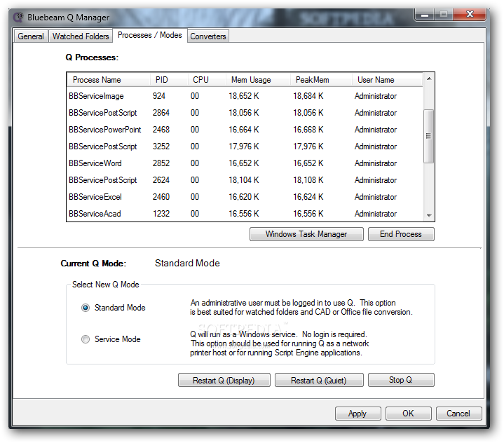Click peak memory 16,668 K
This screenshot has height=443, width=504.
pyautogui.click(x=308, y=130)
